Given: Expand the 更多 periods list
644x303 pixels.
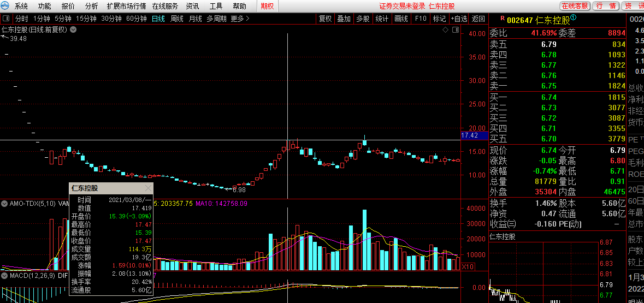Looking at the screenshot, I should 240,19.
